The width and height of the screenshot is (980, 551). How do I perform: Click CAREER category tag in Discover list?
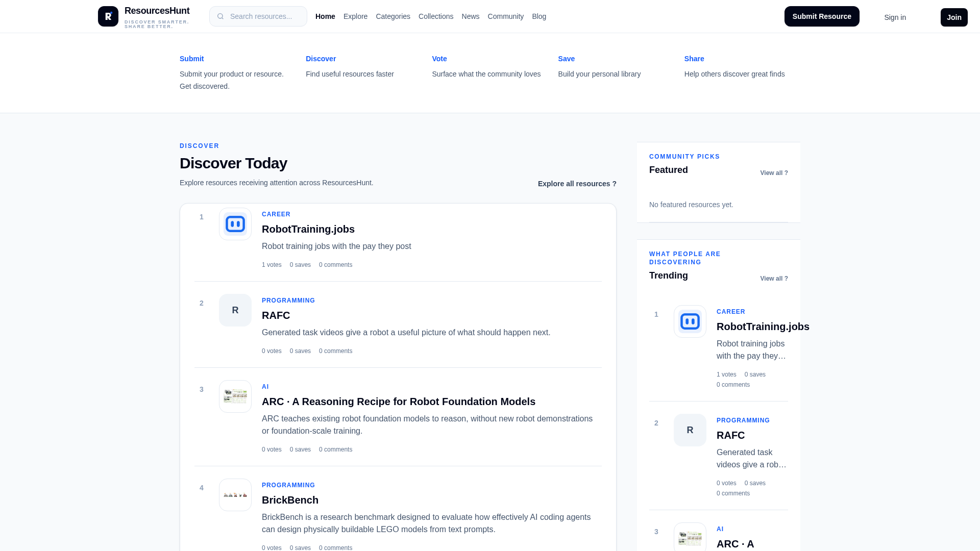click(276, 214)
